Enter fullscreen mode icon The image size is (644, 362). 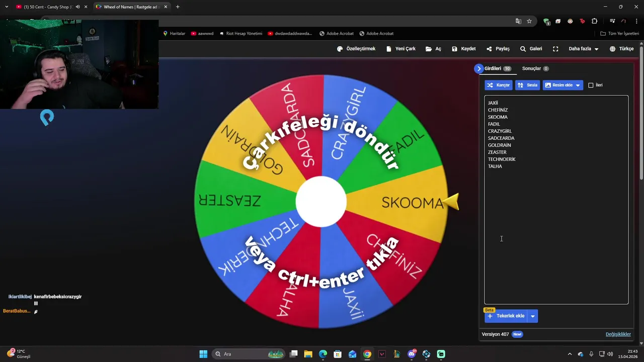[x=555, y=49]
